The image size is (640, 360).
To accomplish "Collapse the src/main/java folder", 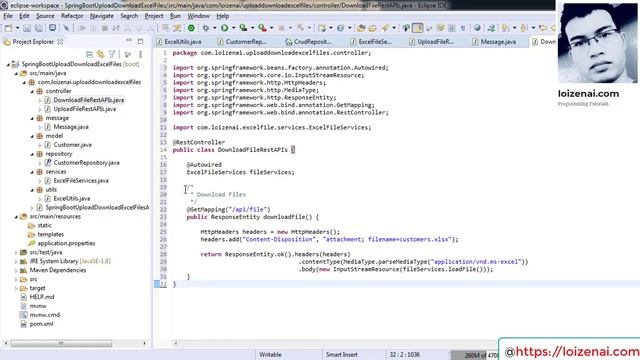I will 16,73.
